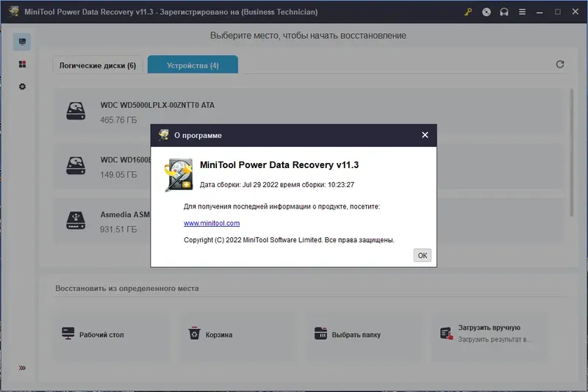Image resolution: width=588 pixels, height=392 pixels.
Task: Open the www.minitool.com link
Action: [x=212, y=223]
